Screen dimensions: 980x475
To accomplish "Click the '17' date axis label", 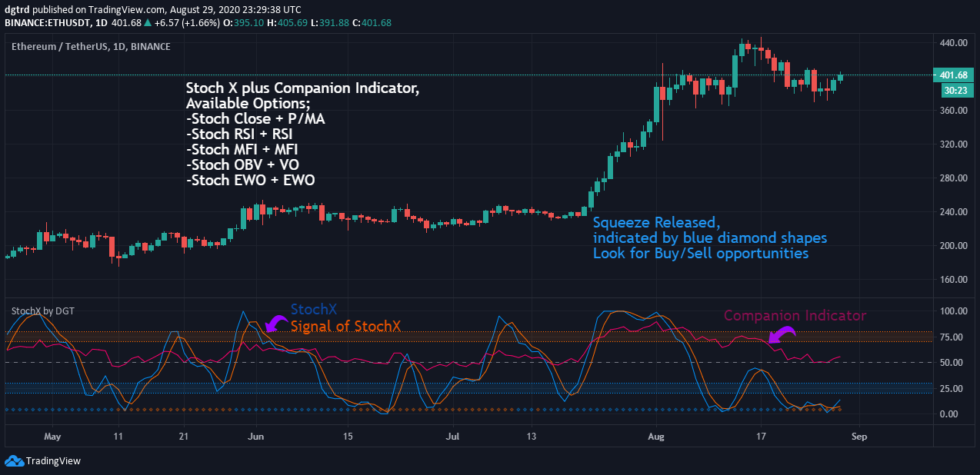I will pos(761,436).
